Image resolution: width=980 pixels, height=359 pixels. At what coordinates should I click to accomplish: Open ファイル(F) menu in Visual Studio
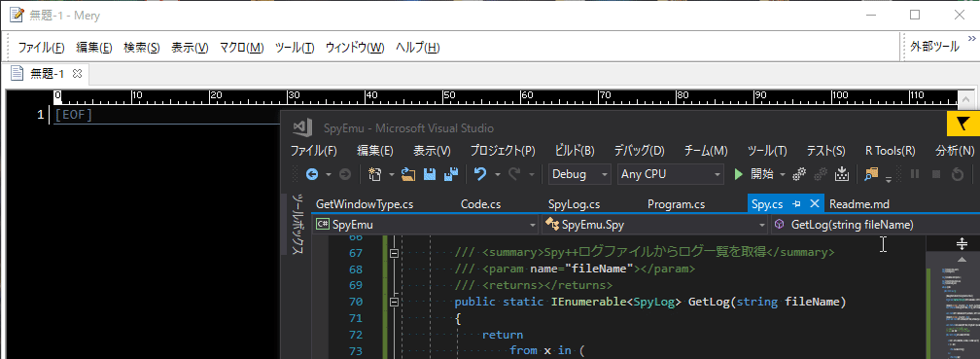tap(314, 151)
